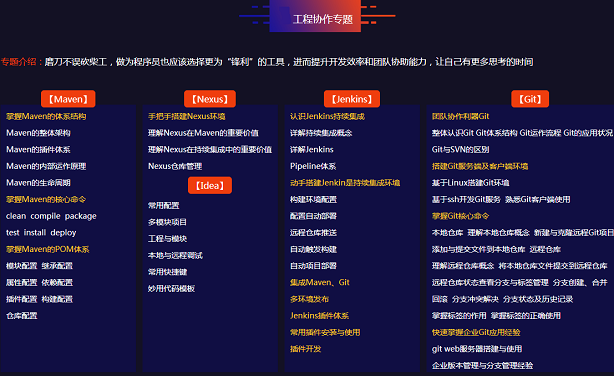Screen dimensions: 614x376
Task: Click 模块配置 继承配置 line
Action: [x=39, y=266]
